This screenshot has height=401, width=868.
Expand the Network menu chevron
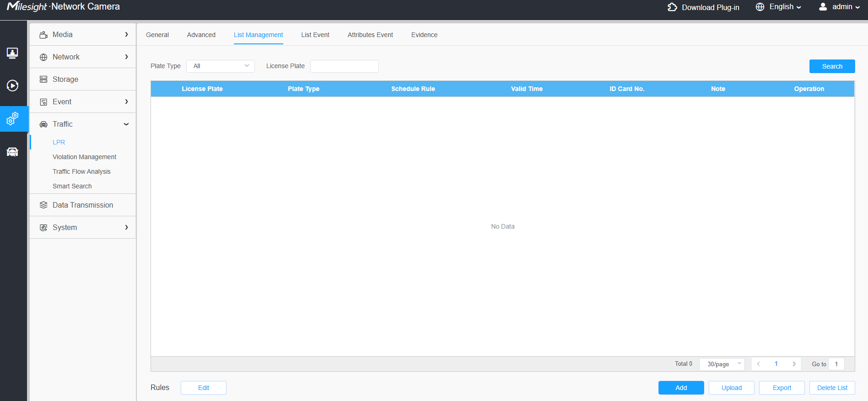(x=127, y=57)
